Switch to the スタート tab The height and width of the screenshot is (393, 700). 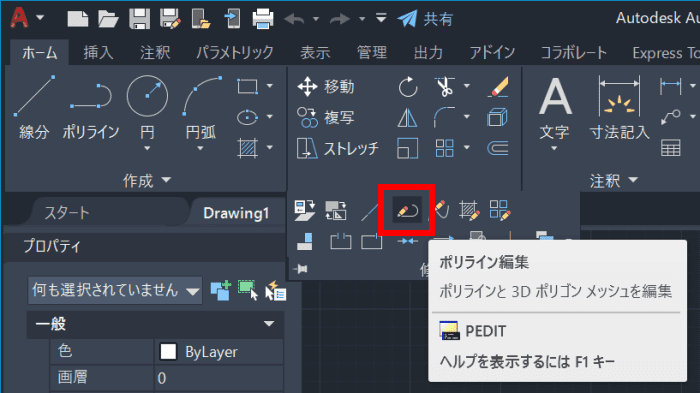coord(67,213)
